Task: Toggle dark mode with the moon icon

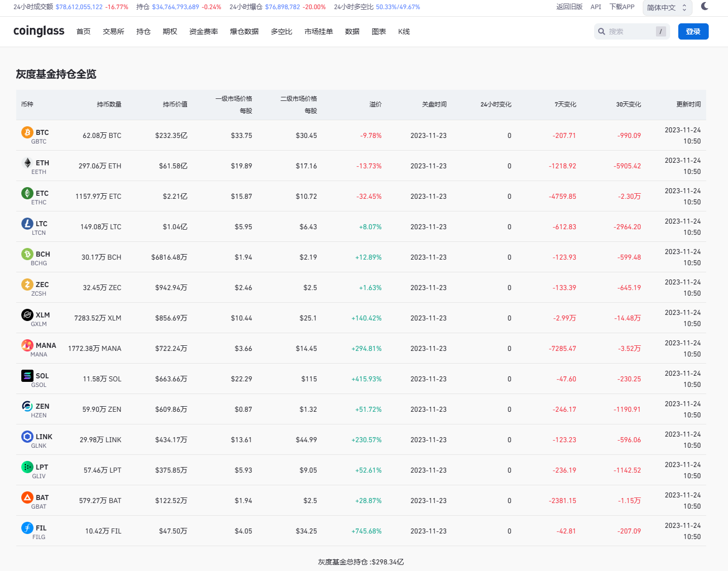Action: [x=705, y=6]
